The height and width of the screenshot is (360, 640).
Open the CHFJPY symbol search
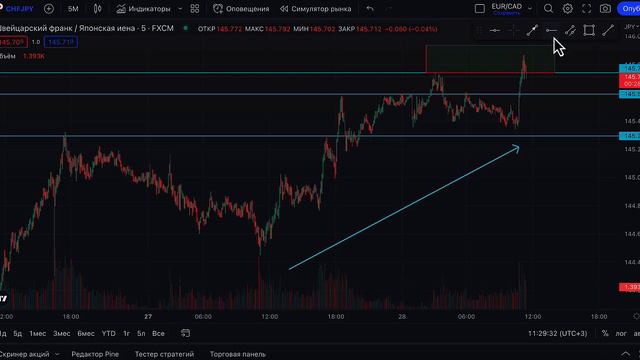(19, 9)
